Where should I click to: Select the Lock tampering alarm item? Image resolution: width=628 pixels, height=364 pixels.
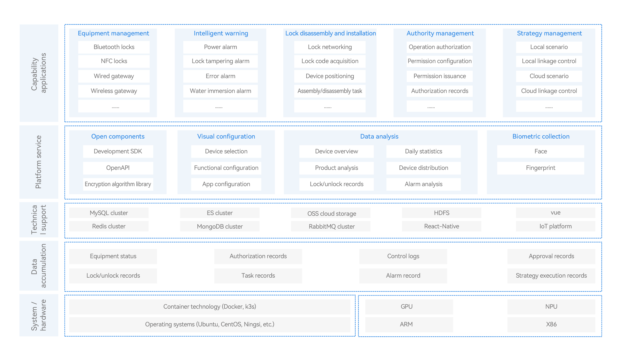coord(220,61)
